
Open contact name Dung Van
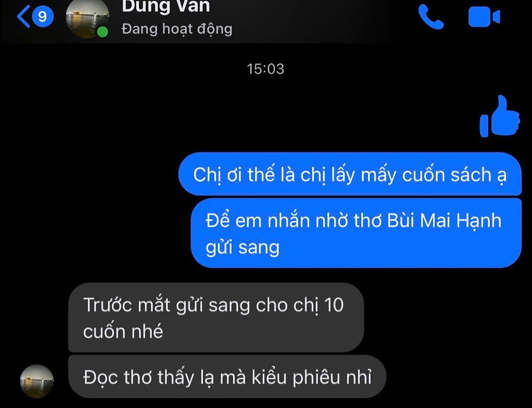click(166, 6)
